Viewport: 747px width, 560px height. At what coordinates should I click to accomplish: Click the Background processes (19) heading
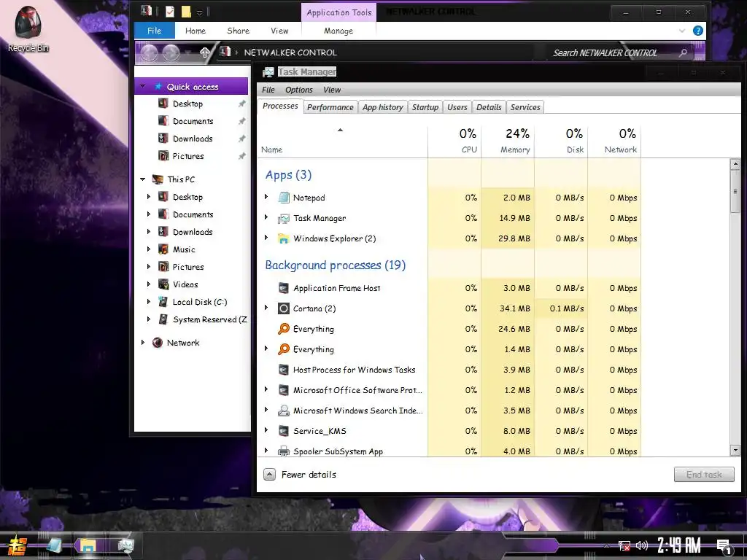pos(336,265)
